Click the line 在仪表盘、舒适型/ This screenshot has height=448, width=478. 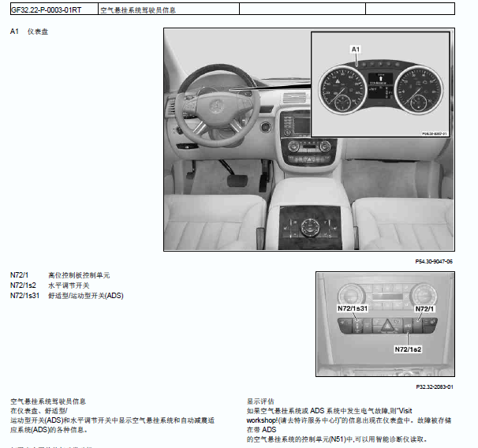coord(39,411)
